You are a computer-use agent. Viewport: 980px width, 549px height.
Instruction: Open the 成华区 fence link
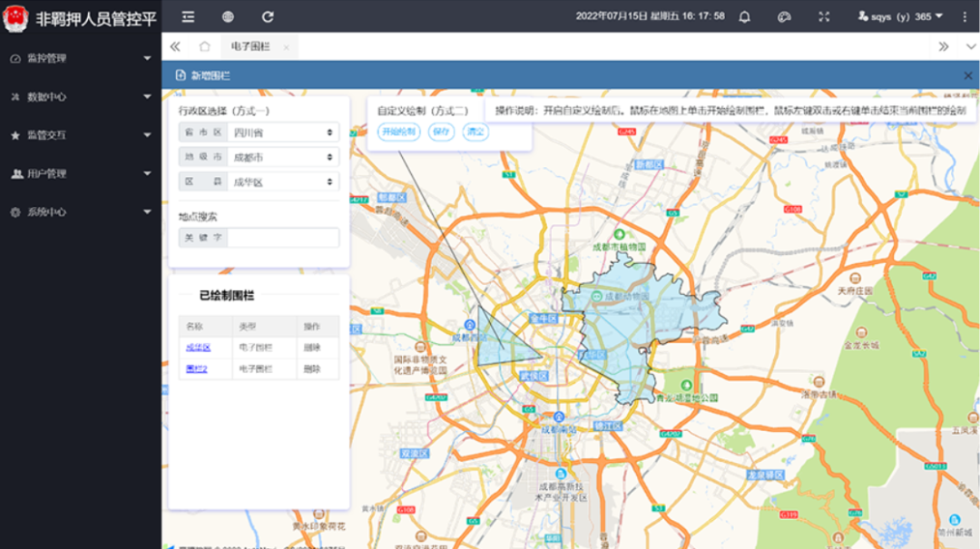click(198, 348)
